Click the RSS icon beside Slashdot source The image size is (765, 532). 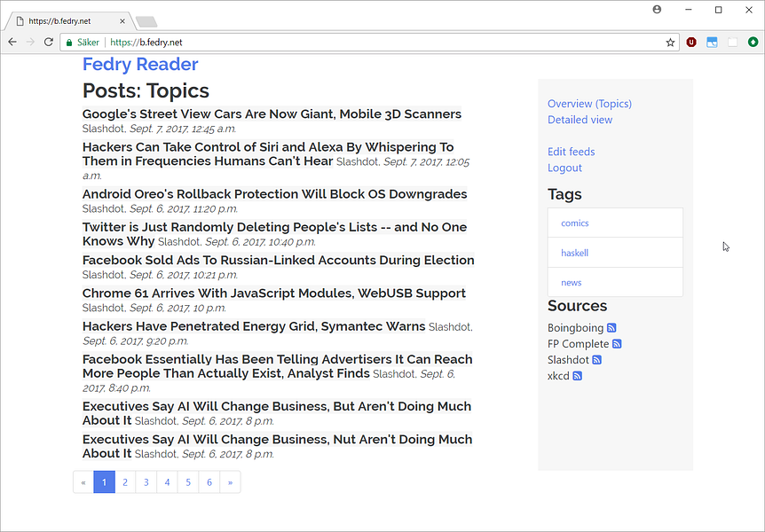click(597, 360)
